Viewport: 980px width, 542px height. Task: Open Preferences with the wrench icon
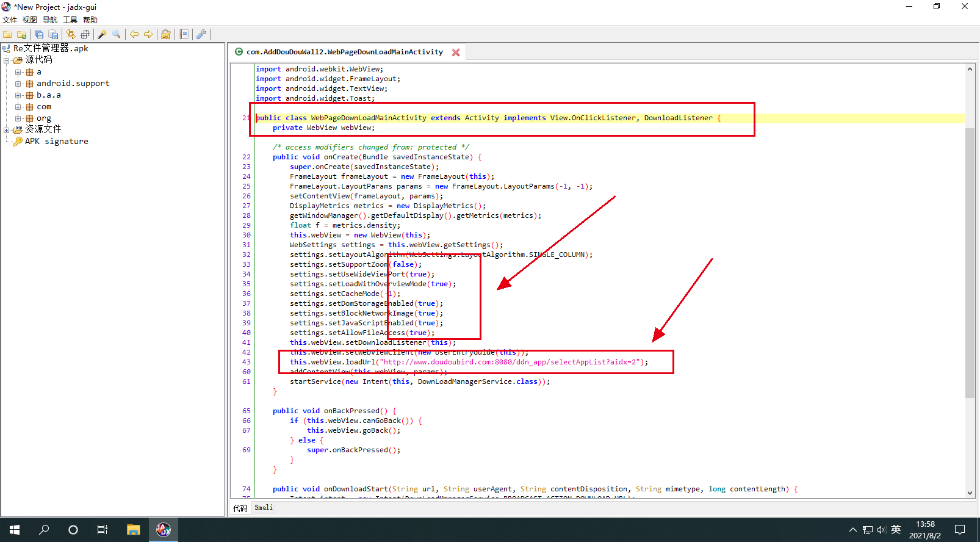click(x=201, y=35)
